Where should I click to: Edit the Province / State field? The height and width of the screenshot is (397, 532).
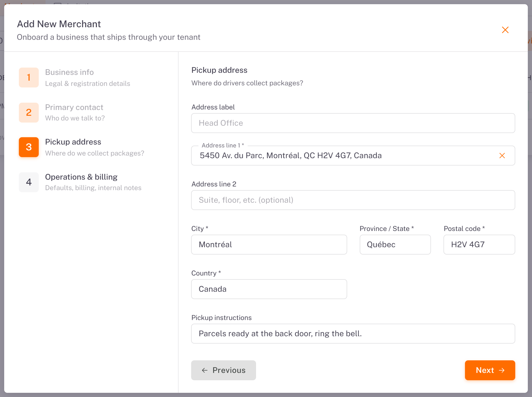pyautogui.click(x=395, y=245)
